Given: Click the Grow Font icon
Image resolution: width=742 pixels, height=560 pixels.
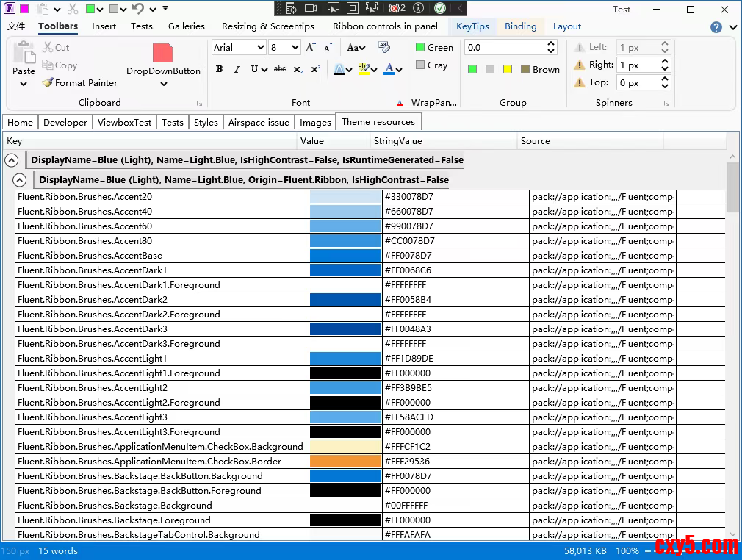Looking at the screenshot, I should (x=310, y=47).
